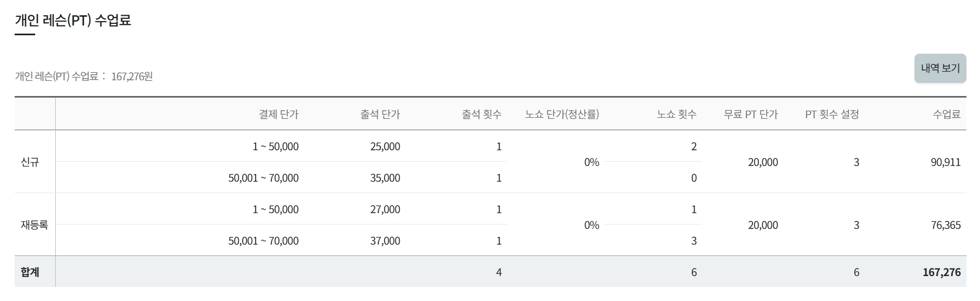This screenshot has width=980, height=301.
Task: Click the 노쇼 단가(정산률) column header
Action: pos(562,114)
